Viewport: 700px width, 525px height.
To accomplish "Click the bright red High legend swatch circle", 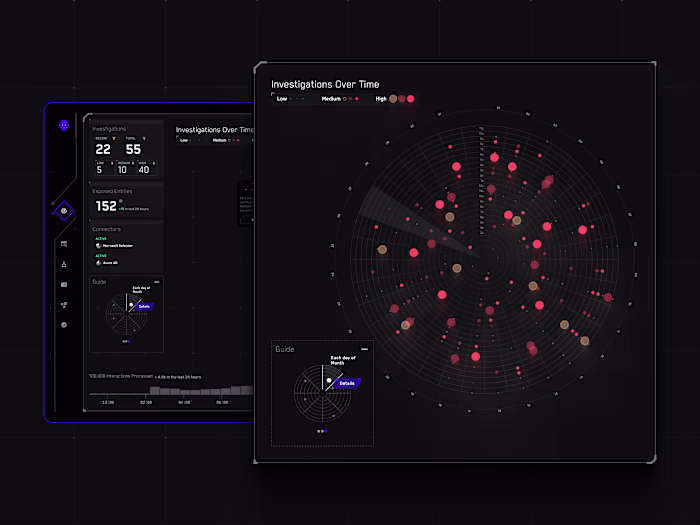I will tap(411, 99).
